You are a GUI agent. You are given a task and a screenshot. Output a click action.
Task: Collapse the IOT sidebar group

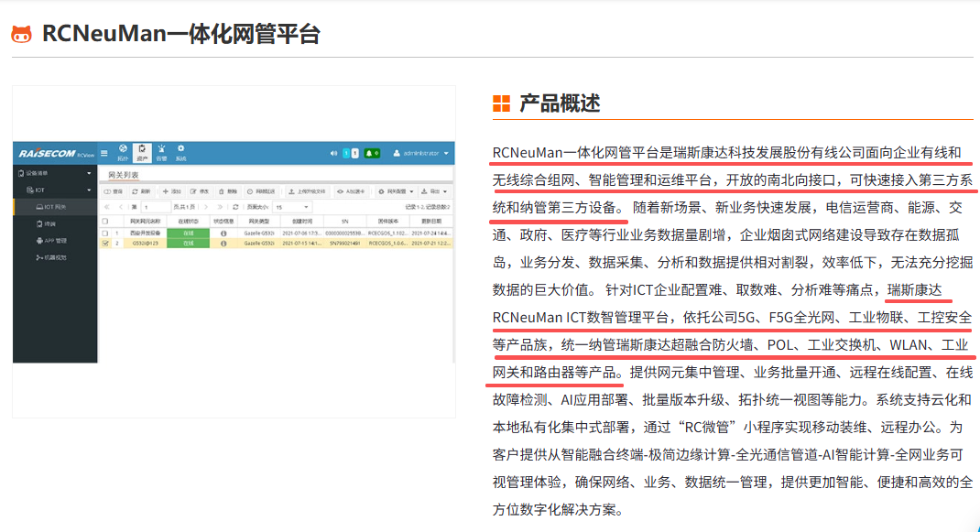pyautogui.click(x=55, y=190)
